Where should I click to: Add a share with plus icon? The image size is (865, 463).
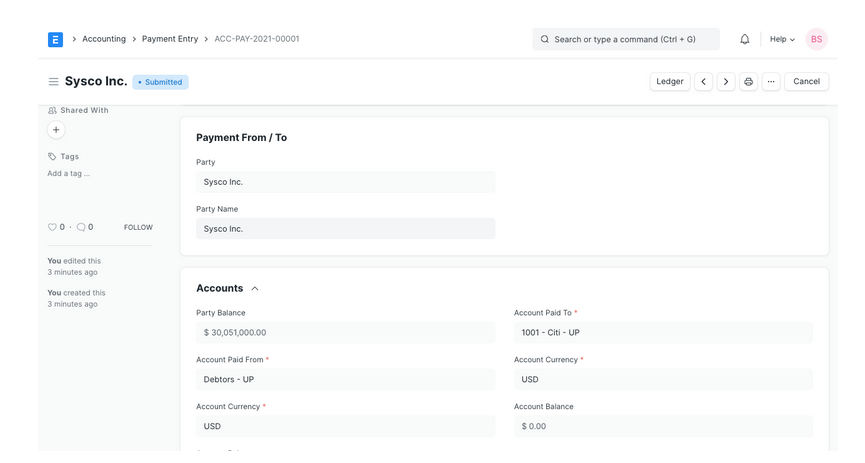(x=56, y=130)
